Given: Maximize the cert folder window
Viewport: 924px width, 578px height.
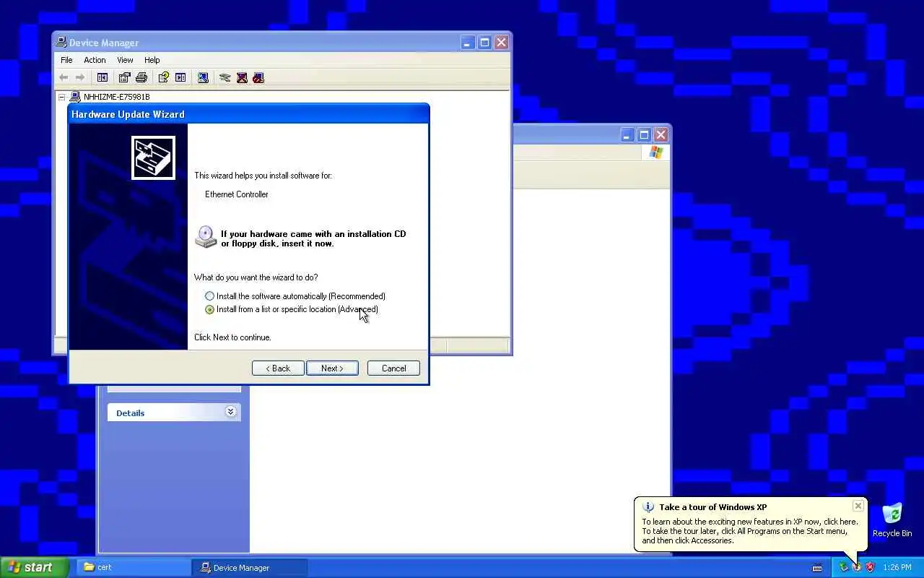Looking at the screenshot, I should [644, 135].
